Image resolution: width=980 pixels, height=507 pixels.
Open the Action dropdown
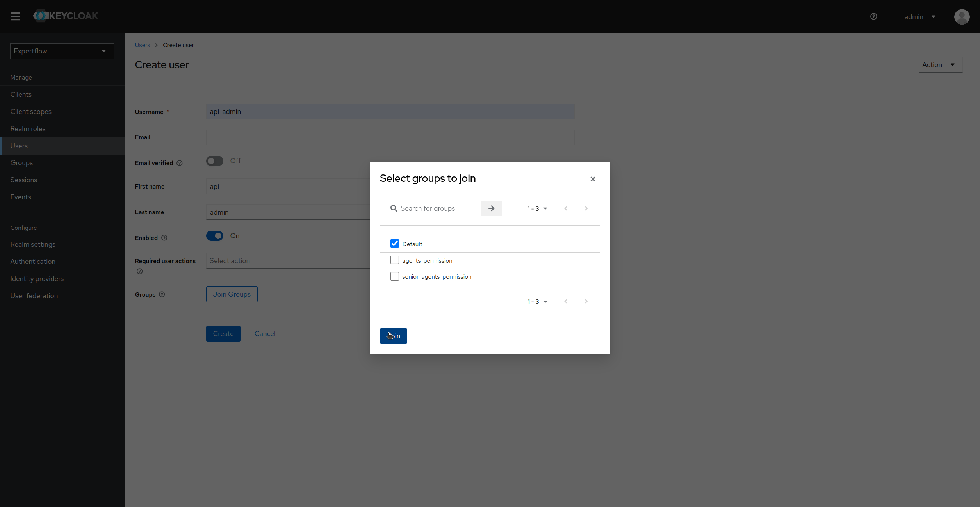[940, 64]
